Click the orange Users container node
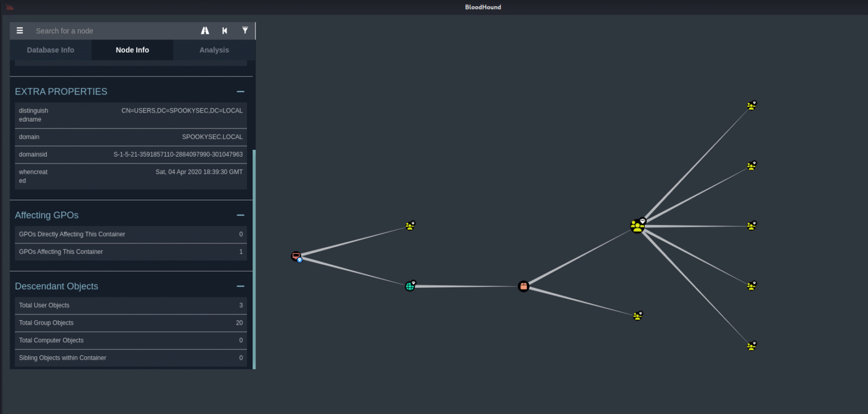 [523, 286]
